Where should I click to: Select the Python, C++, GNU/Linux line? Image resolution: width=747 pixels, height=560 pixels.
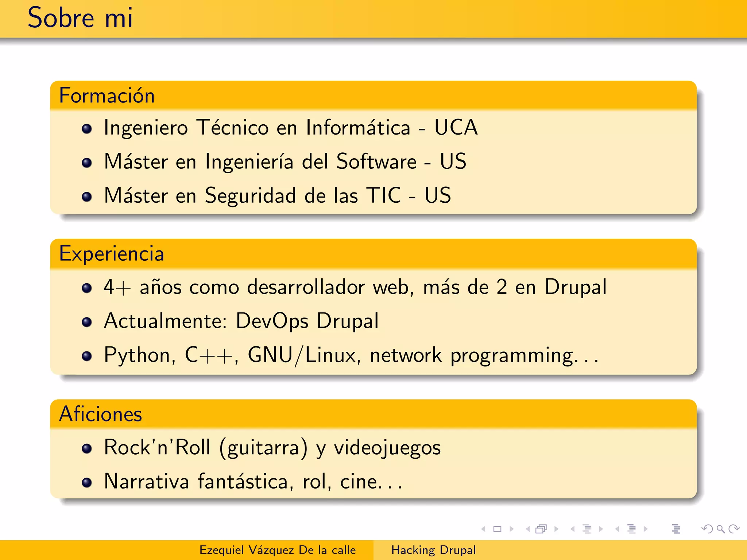[351, 355]
